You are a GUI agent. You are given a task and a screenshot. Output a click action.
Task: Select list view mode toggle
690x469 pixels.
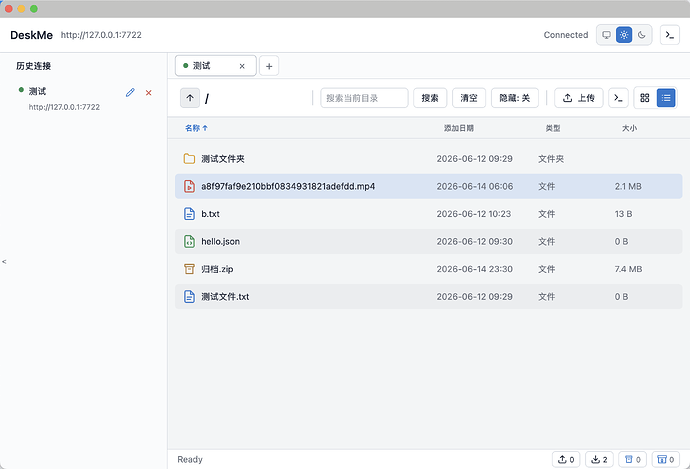coord(666,98)
